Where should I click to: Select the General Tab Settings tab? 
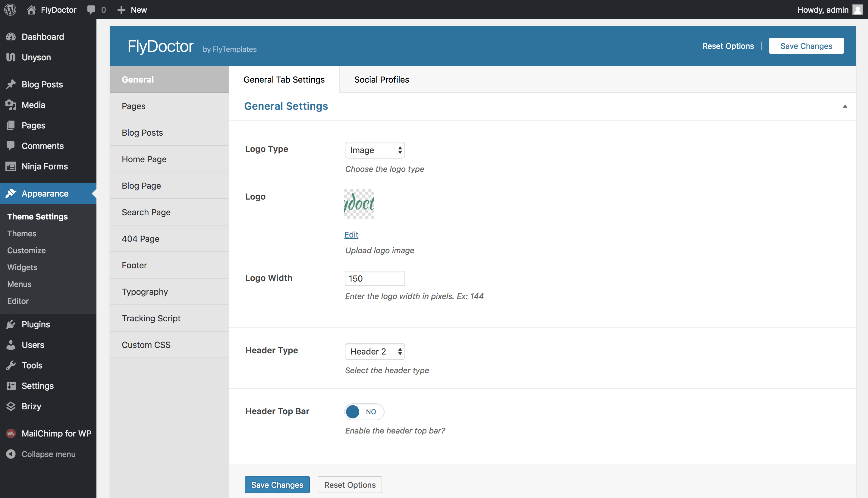tap(284, 79)
